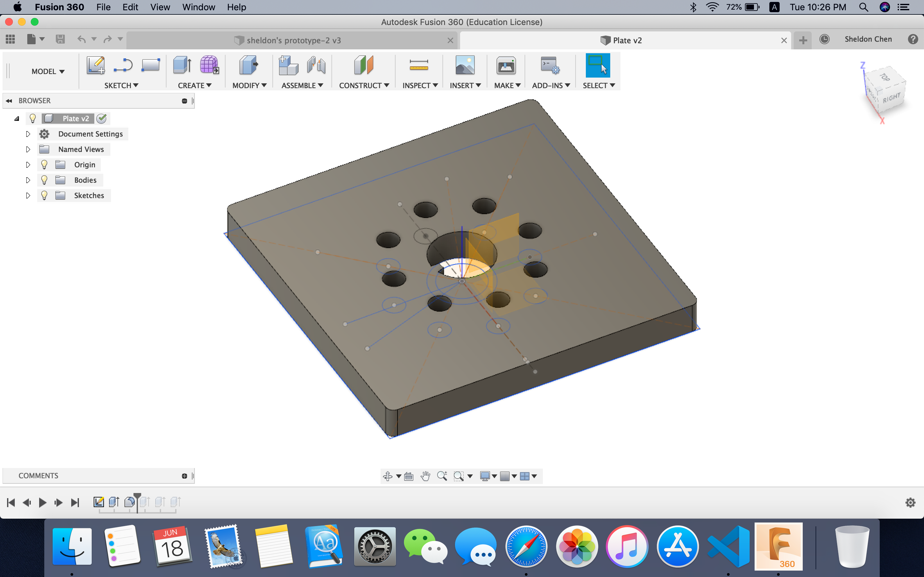Click the Job Status clock icon
The image size is (924, 577).
(x=824, y=39)
